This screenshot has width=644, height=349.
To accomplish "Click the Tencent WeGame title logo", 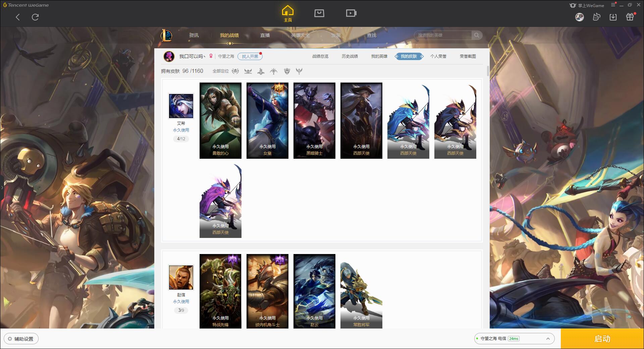I will 26,5.
